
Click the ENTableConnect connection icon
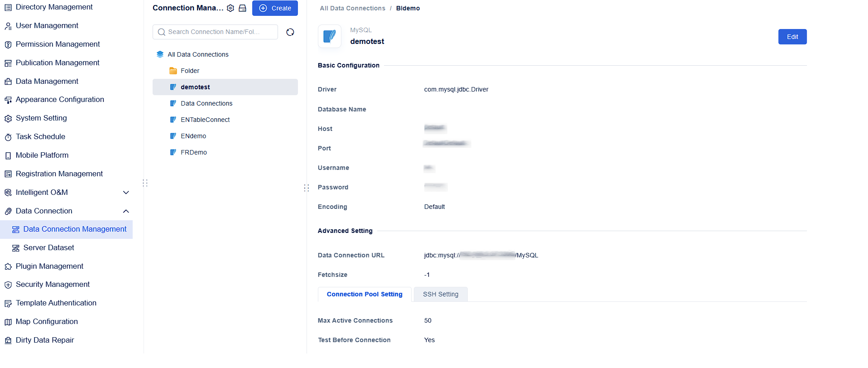tap(173, 120)
